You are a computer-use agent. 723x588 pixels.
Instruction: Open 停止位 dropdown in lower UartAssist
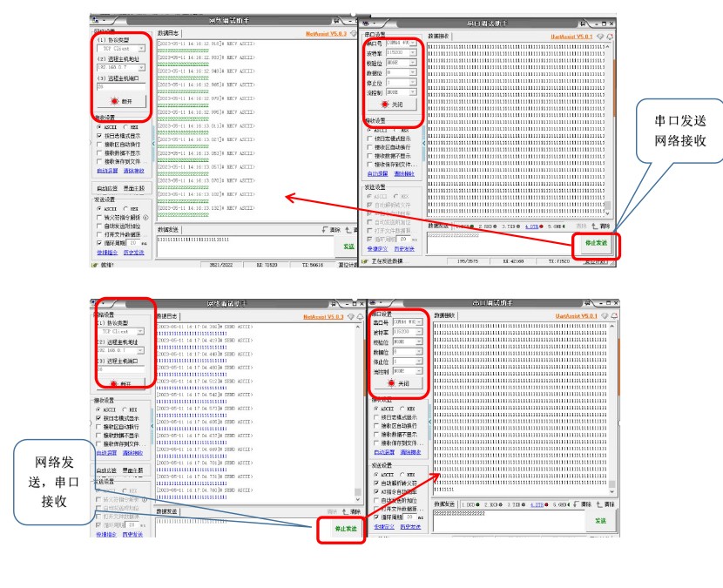click(x=419, y=362)
